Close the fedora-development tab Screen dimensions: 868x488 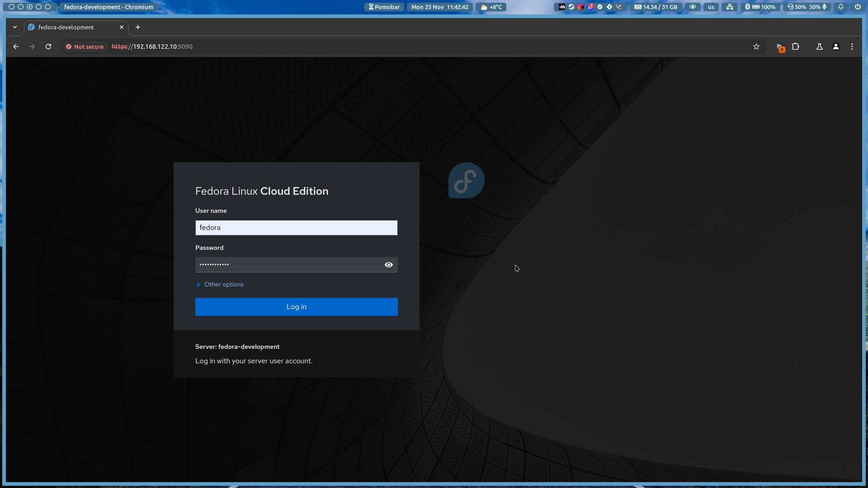(122, 27)
